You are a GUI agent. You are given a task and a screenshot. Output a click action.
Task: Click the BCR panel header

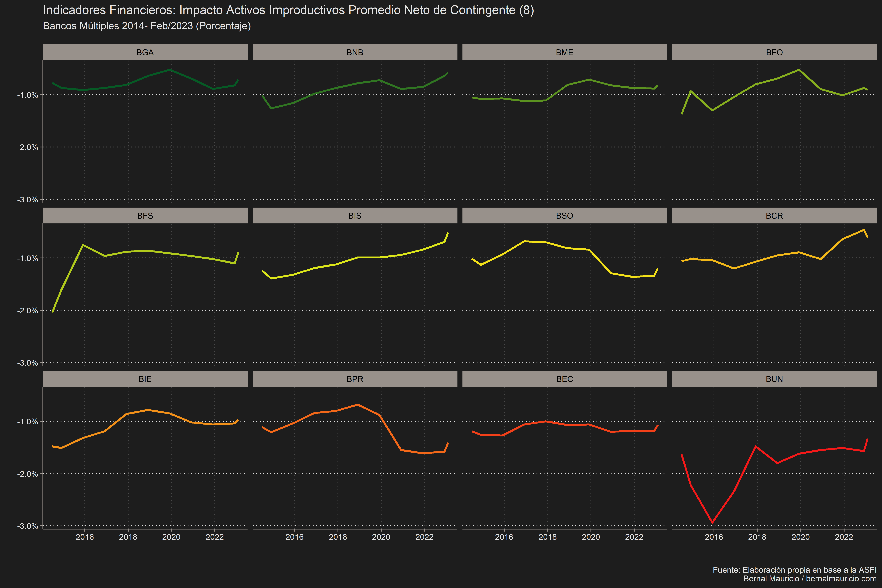[x=774, y=216]
